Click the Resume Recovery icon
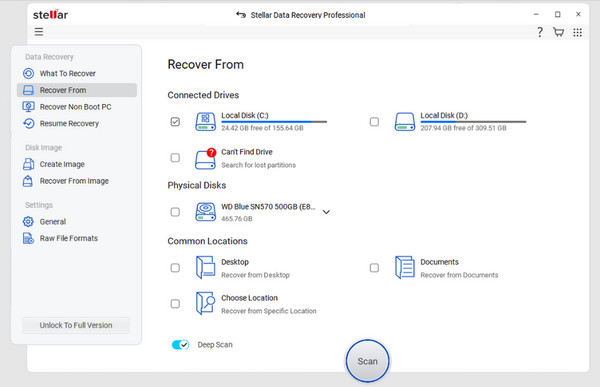This screenshot has width=600, height=387. click(28, 123)
